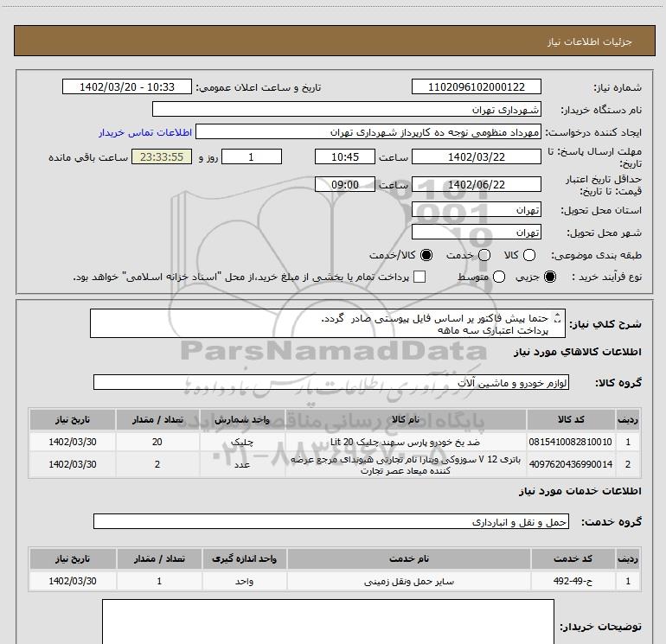
Task: Click the unit cell چلیک
Action: click(242, 442)
